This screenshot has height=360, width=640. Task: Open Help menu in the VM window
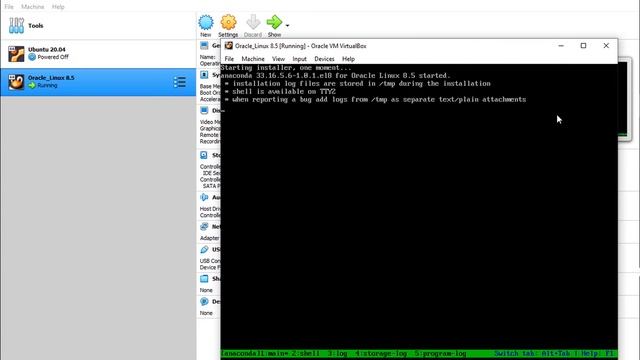pos(348,59)
